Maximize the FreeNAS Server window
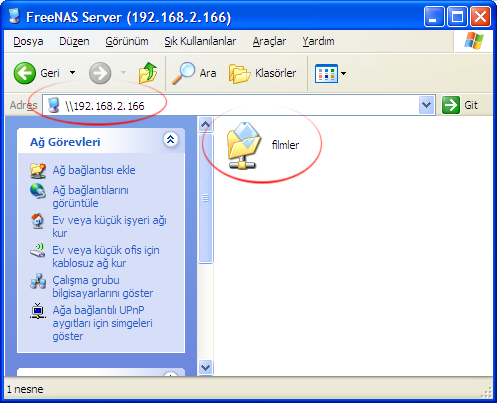497x403 pixels. click(x=457, y=16)
